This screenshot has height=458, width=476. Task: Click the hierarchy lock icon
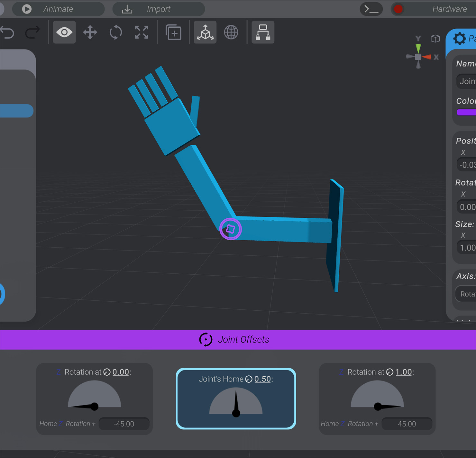[x=263, y=32]
